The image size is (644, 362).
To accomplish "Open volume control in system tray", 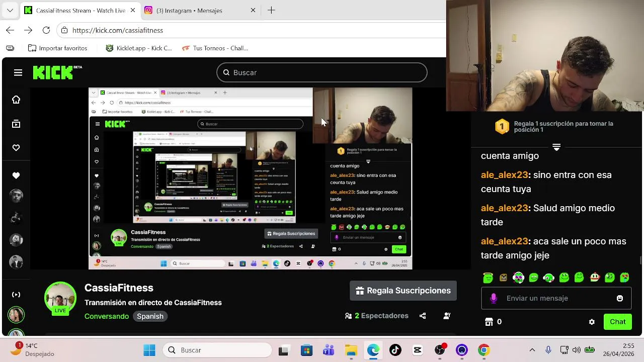I will [x=577, y=350].
